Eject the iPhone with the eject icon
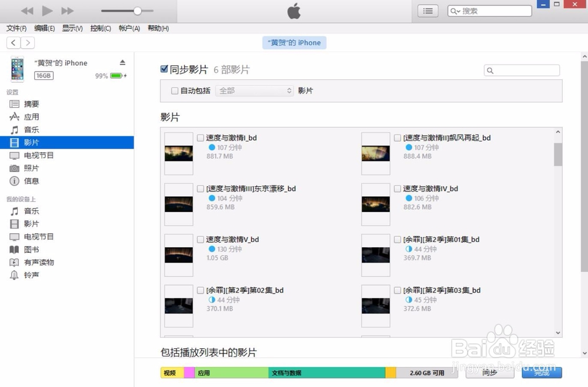This screenshot has height=387, width=588. click(x=123, y=62)
